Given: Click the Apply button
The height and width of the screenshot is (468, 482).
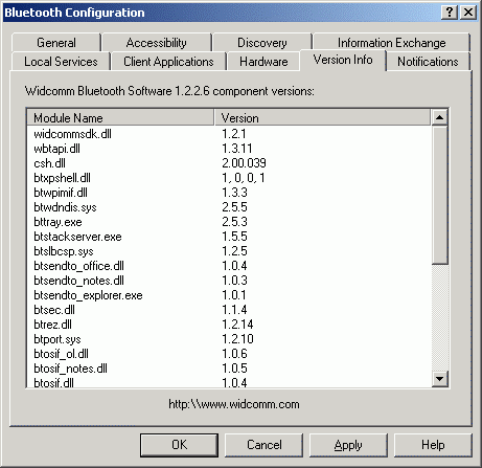Looking at the screenshot, I should (x=348, y=445).
